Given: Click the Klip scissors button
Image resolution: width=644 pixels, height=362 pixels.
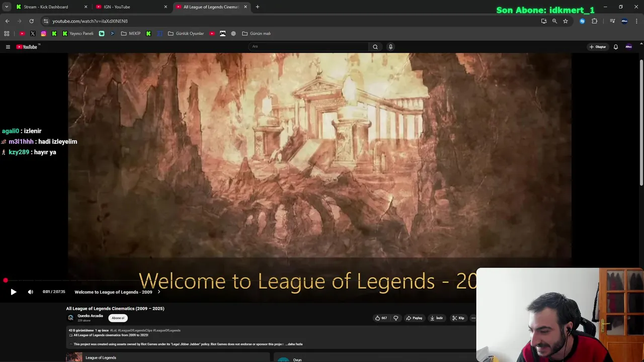Looking at the screenshot, I should (x=458, y=318).
